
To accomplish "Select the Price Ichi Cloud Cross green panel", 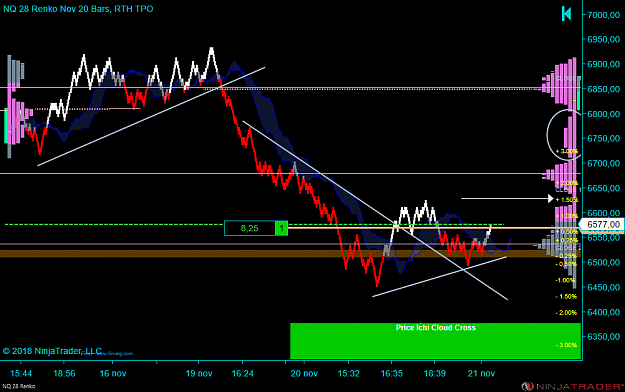I will [435, 341].
